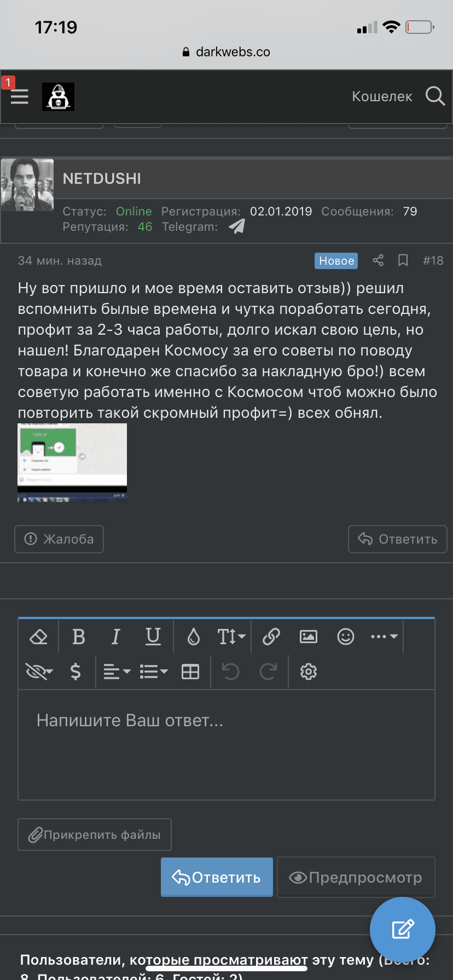Insert an image using the editor toolbar
Image resolution: width=453 pixels, height=980 pixels.
click(x=309, y=637)
